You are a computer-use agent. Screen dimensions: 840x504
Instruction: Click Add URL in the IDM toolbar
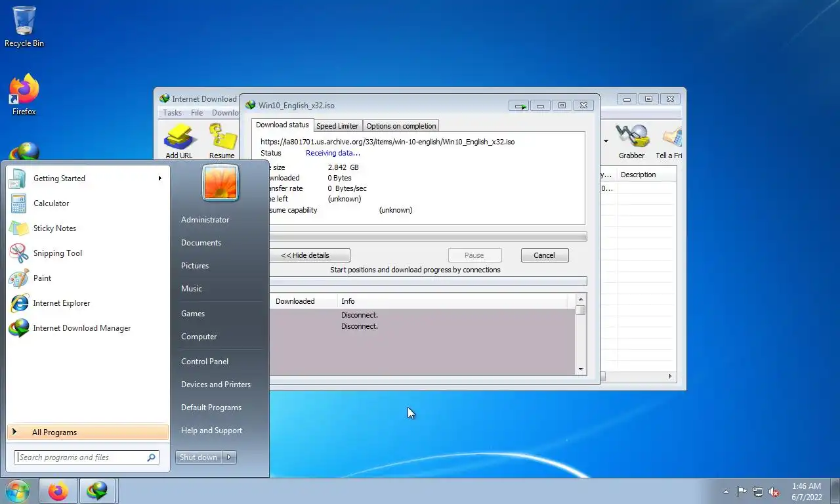[178, 142]
